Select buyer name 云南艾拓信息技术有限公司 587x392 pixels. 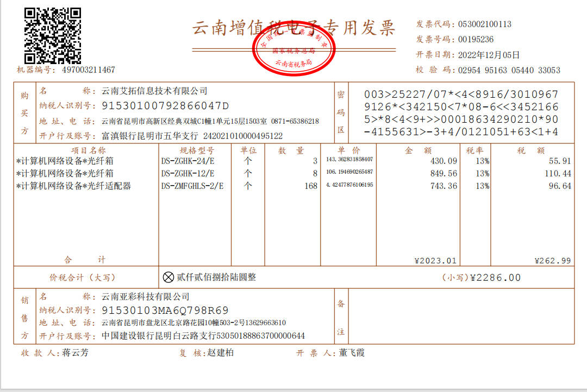pos(154,91)
